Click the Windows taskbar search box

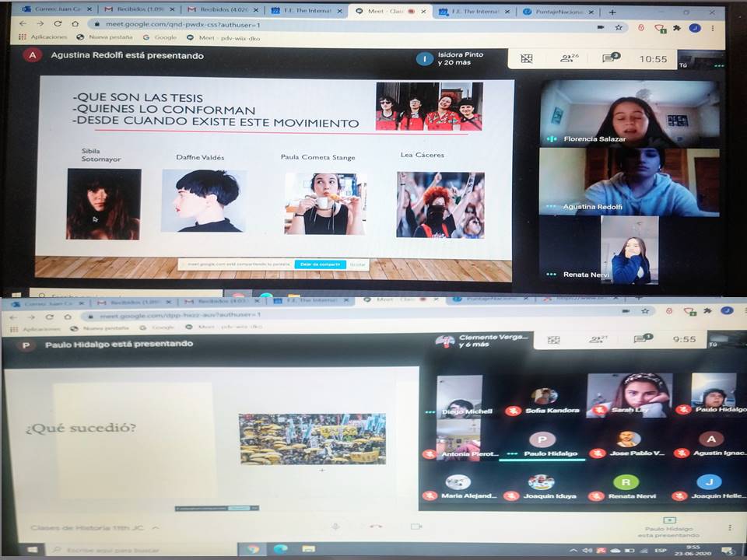[143, 550]
